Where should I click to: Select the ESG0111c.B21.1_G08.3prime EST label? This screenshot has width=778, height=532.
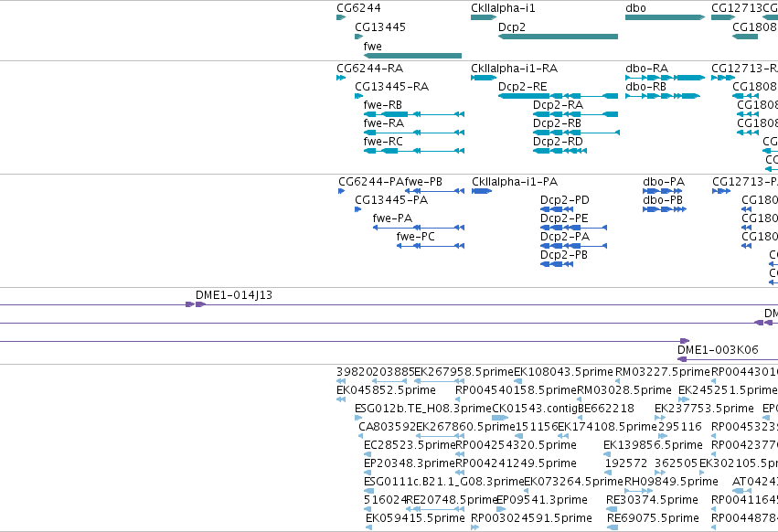click(443, 483)
